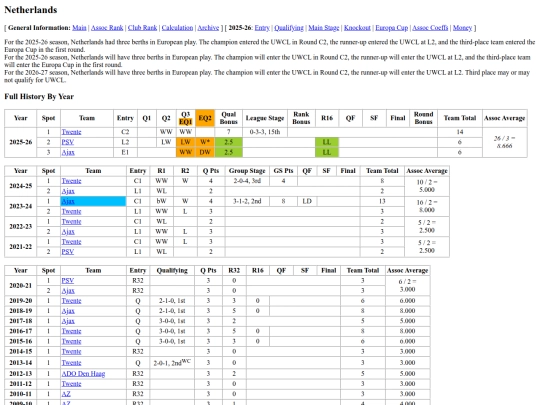
Task: Open Twente link in 2021-22 row
Action: tap(71, 242)
